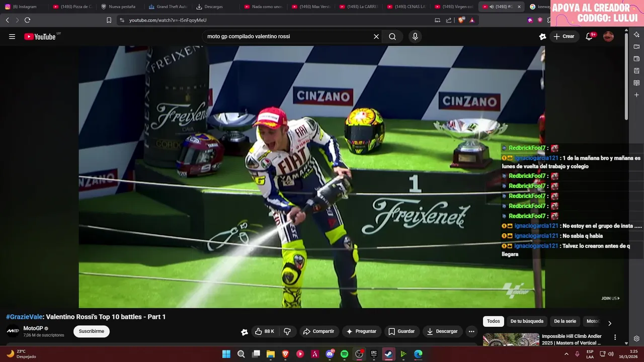Click the Descargar download button
The height and width of the screenshot is (362, 644).
pos(442,331)
